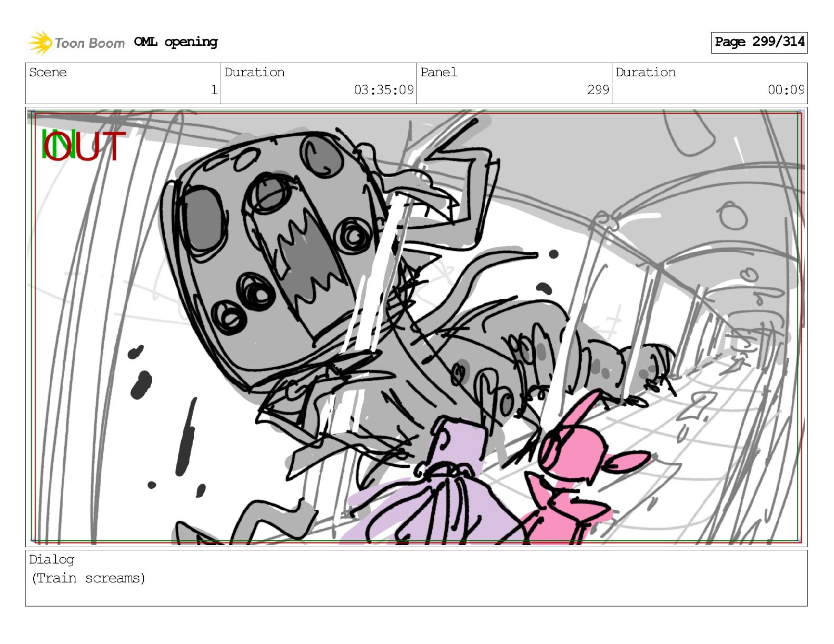Click the panel duration '00:09'
This screenshot has height=644, width=834.
click(786, 90)
